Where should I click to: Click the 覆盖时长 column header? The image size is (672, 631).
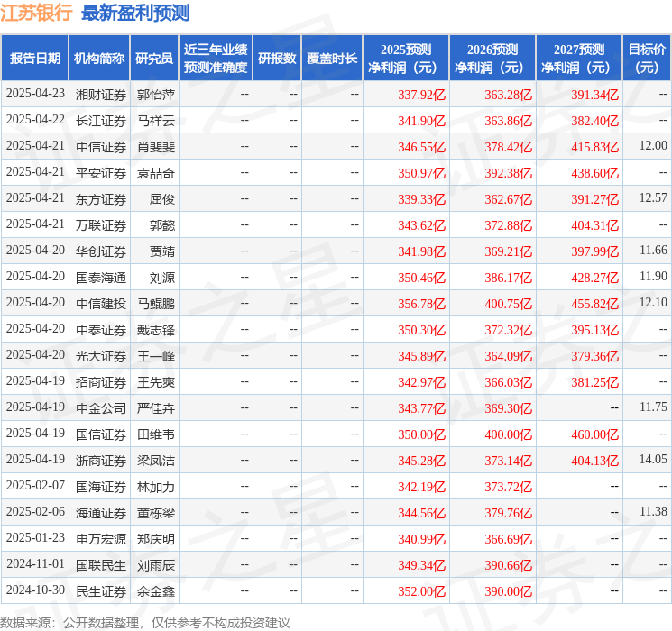pos(332,59)
